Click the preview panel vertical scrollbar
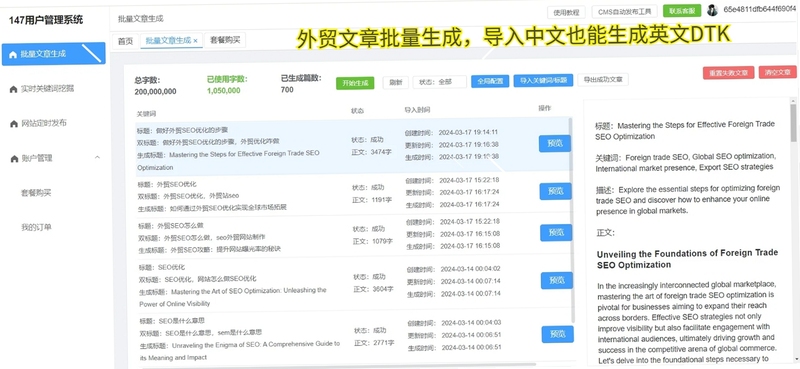 click(793, 122)
